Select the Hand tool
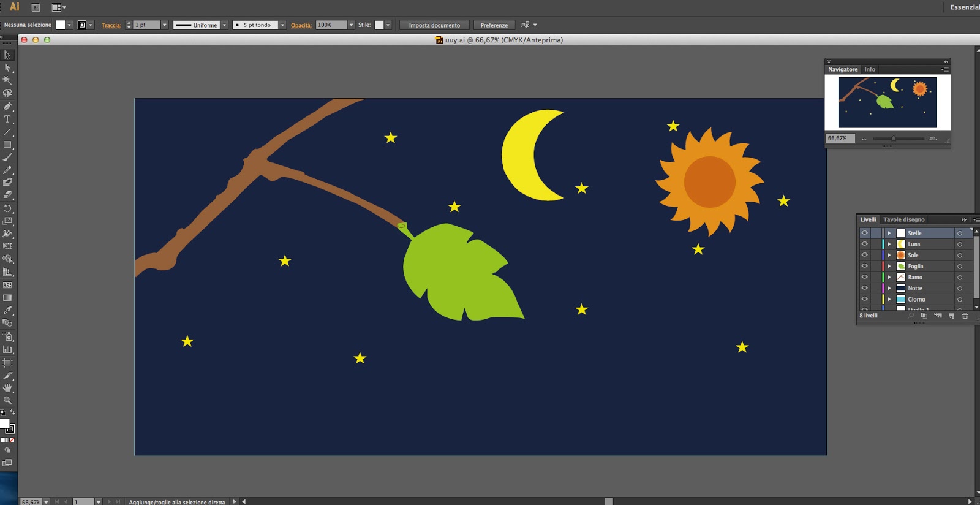 point(7,388)
